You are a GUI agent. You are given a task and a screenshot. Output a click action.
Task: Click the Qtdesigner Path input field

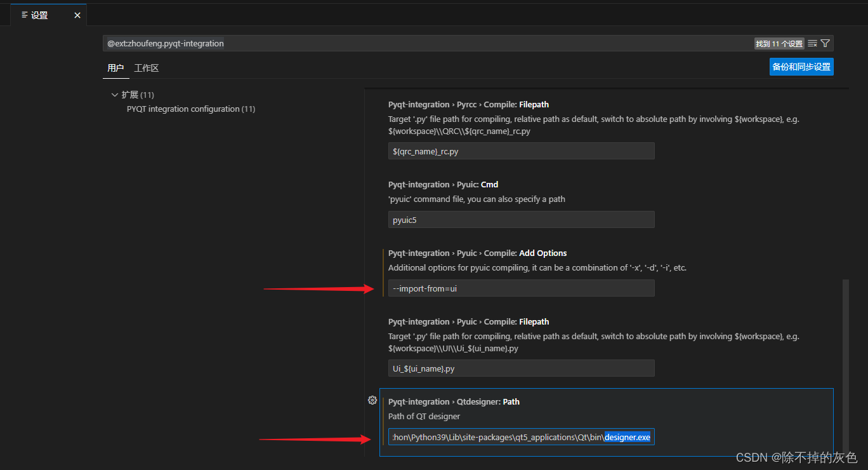pyautogui.click(x=521, y=437)
